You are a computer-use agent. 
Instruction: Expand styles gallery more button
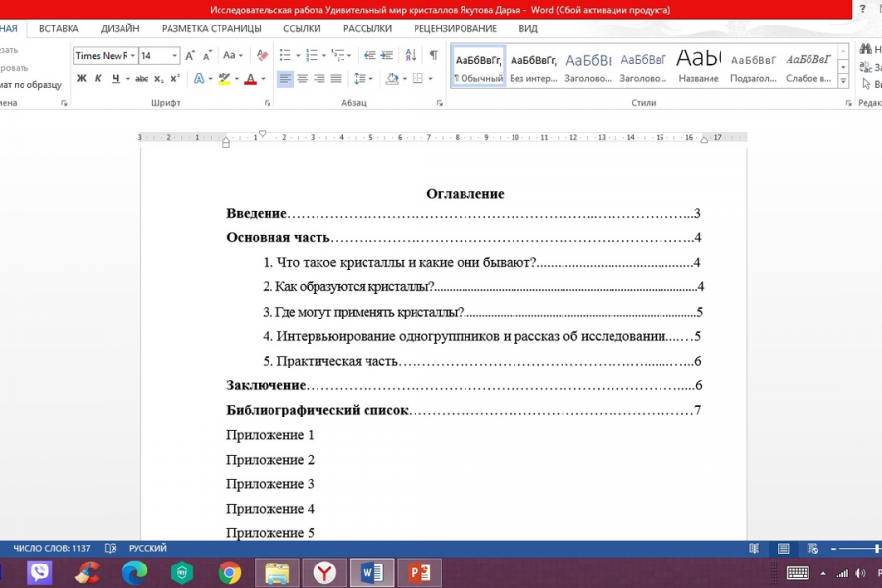[843, 81]
